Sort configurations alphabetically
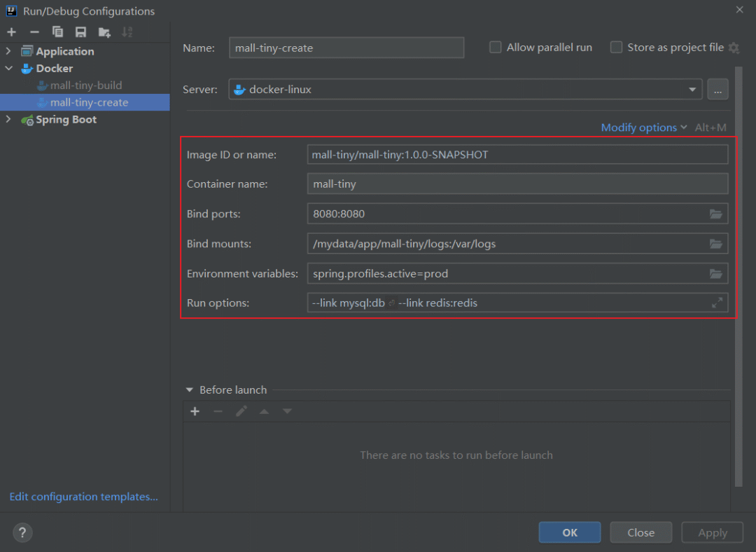Screen dimensions: 756x552 (x=127, y=32)
